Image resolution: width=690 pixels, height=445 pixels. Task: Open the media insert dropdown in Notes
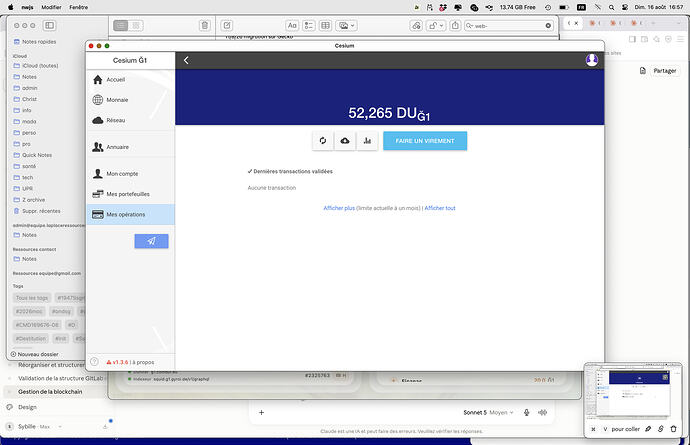coord(346,26)
